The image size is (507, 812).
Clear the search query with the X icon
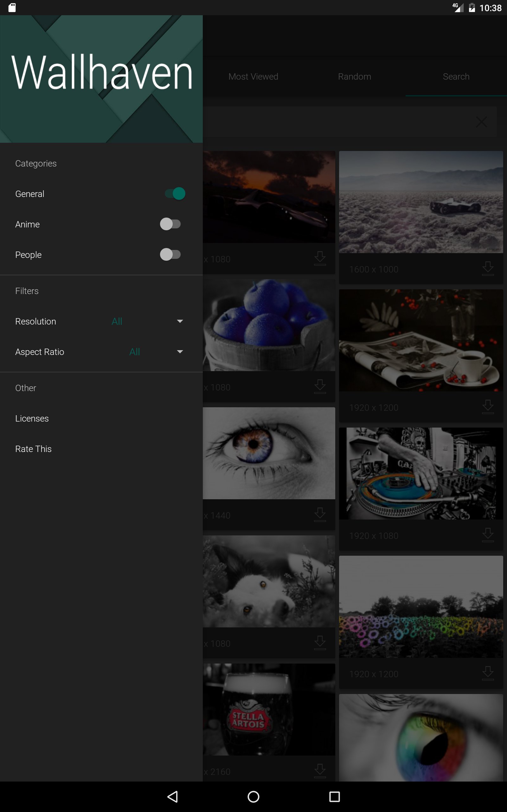[482, 122]
